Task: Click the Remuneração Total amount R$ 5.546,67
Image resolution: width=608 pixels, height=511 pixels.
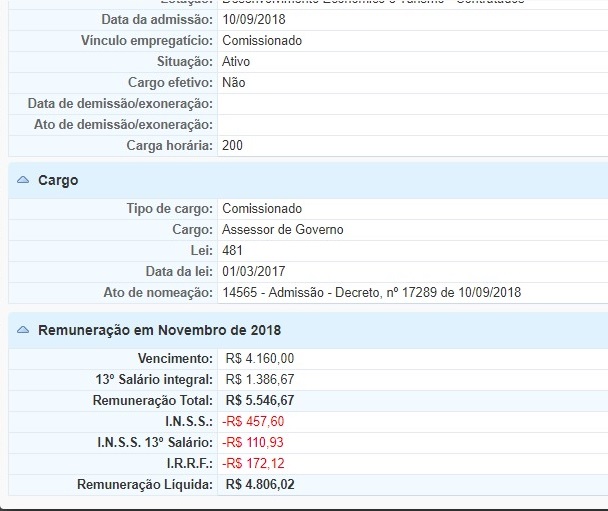Action: click(260, 400)
